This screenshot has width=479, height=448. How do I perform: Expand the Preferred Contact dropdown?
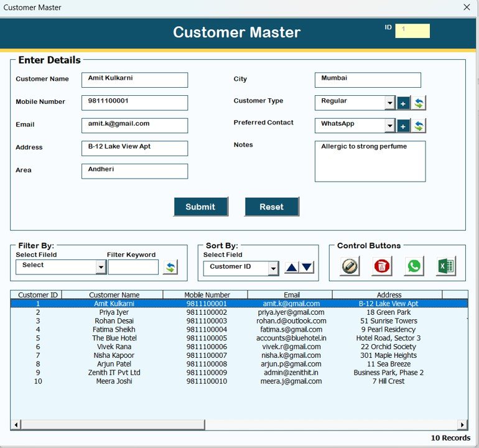[x=389, y=126]
